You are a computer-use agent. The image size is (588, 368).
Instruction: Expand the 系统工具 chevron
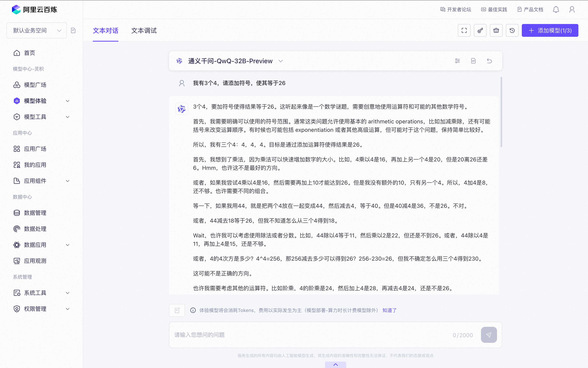pos(68,293)
